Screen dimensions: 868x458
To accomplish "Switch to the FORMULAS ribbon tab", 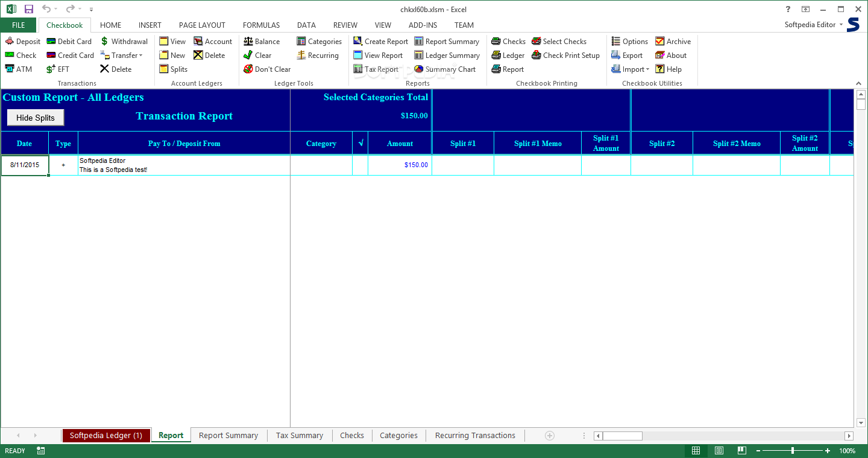I will pos(261,25).
